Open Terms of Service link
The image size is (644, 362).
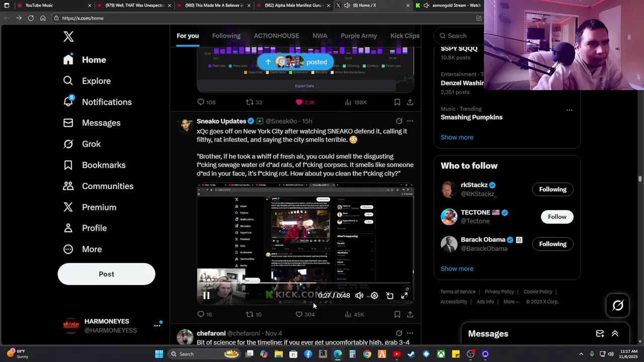458,292
